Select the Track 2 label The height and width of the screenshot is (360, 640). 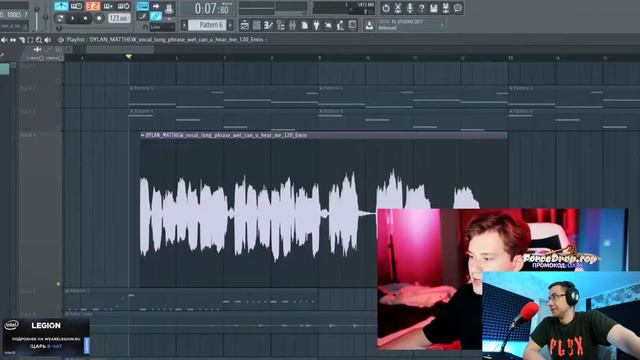pyautogui.click(x=28, y=89)
